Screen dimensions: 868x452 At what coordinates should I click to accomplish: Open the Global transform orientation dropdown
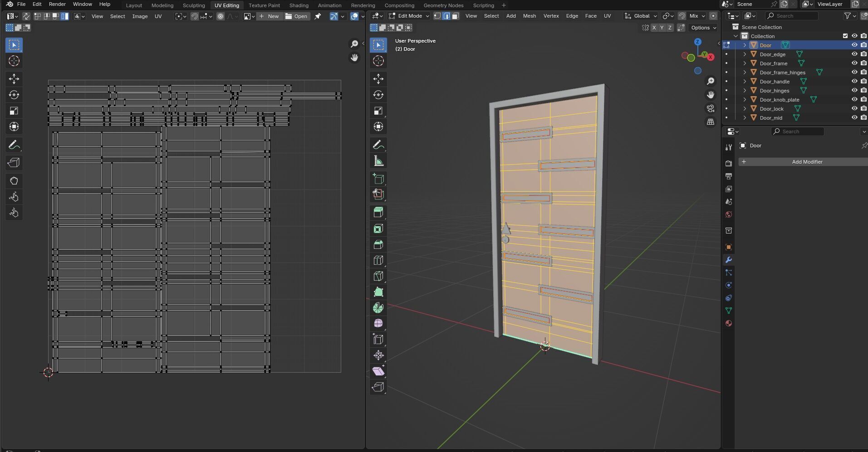tap(641, 16)
